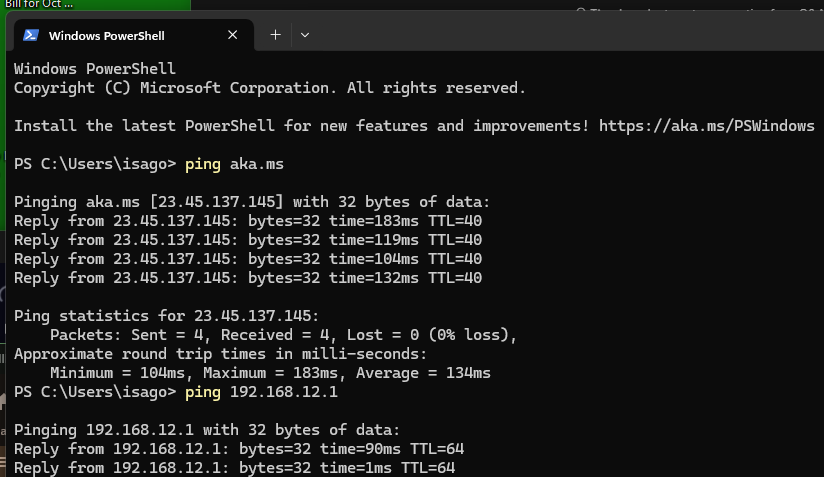
Task: Click the reply line with time=119ms
Action: (248, 240)
